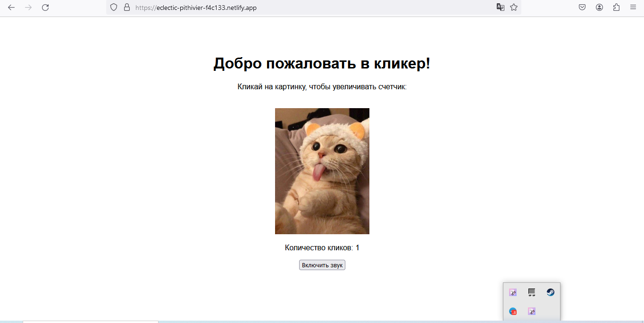
Task: Open the Firefox account menu
Action: (599, 8)
